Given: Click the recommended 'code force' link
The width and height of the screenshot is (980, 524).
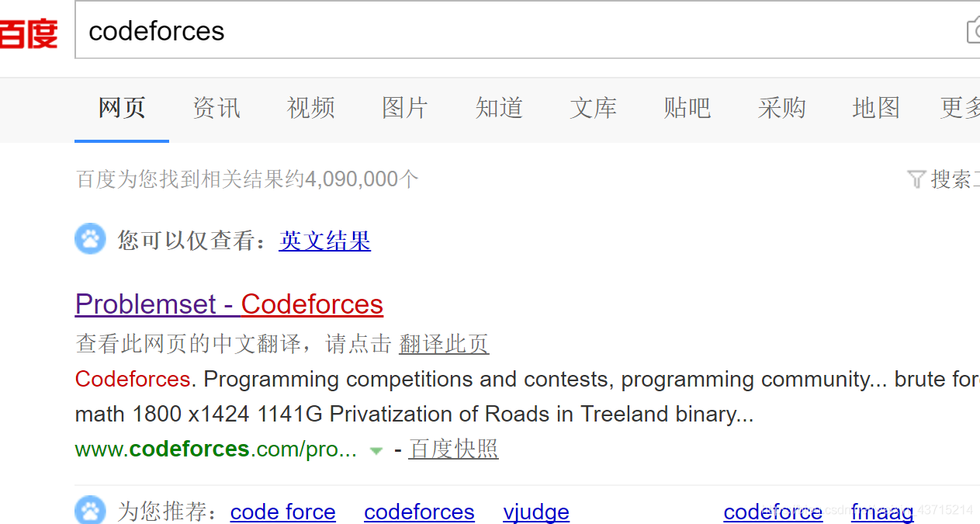Looking at the screenshot, I should (283, 512).
